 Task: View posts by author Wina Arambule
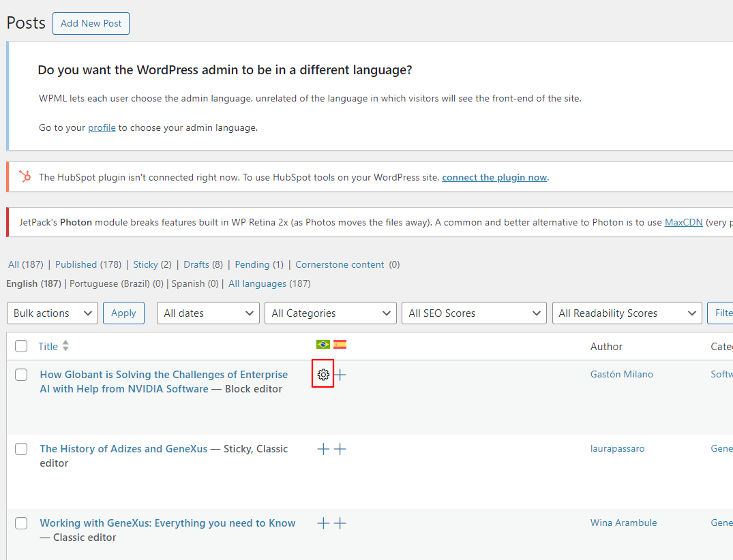(624, 523)
